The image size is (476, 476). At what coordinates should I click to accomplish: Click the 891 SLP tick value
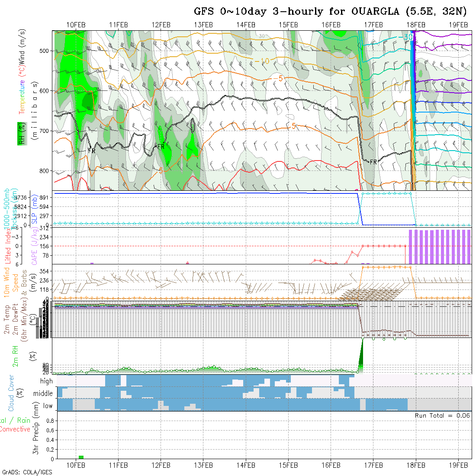44,198
